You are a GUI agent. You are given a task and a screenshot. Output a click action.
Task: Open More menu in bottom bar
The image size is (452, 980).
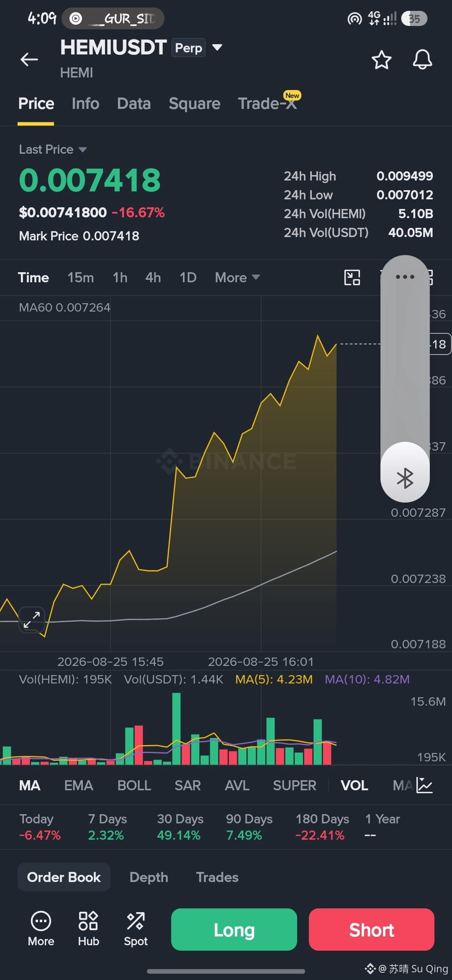pos(41,929)
